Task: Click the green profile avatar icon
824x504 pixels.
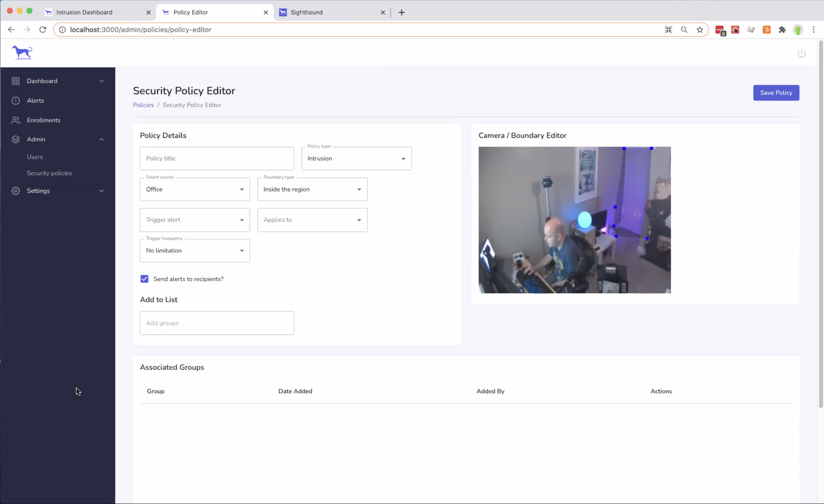Action: coord(798,30)
